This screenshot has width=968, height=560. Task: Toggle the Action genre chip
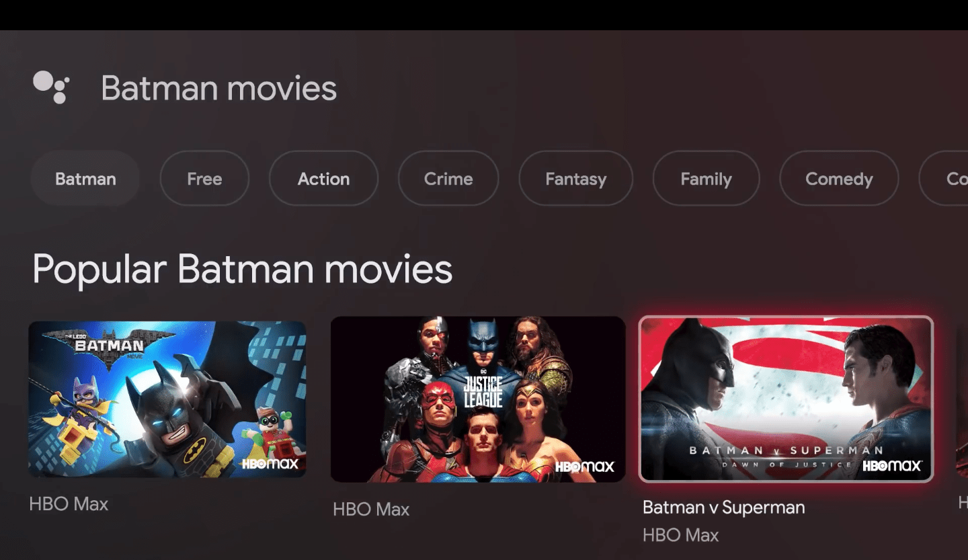click(x=323, y=179)
